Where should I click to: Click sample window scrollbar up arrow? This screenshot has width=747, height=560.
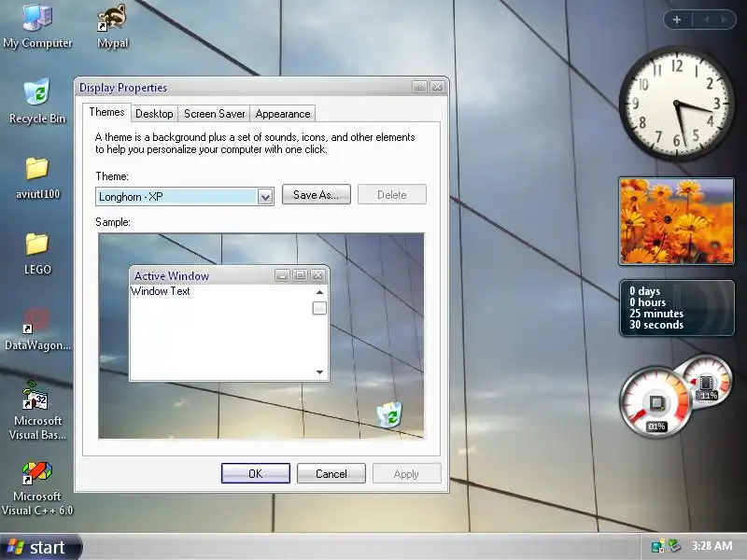319,292
